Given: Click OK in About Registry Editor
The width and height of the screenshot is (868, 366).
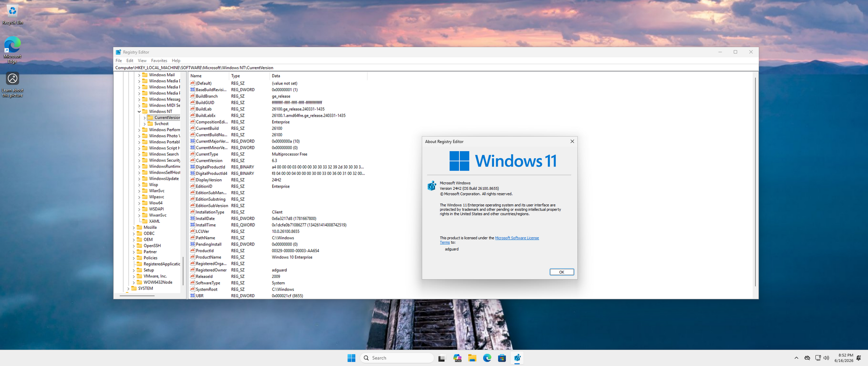Looking at the screenshot, I should point(562,272).
